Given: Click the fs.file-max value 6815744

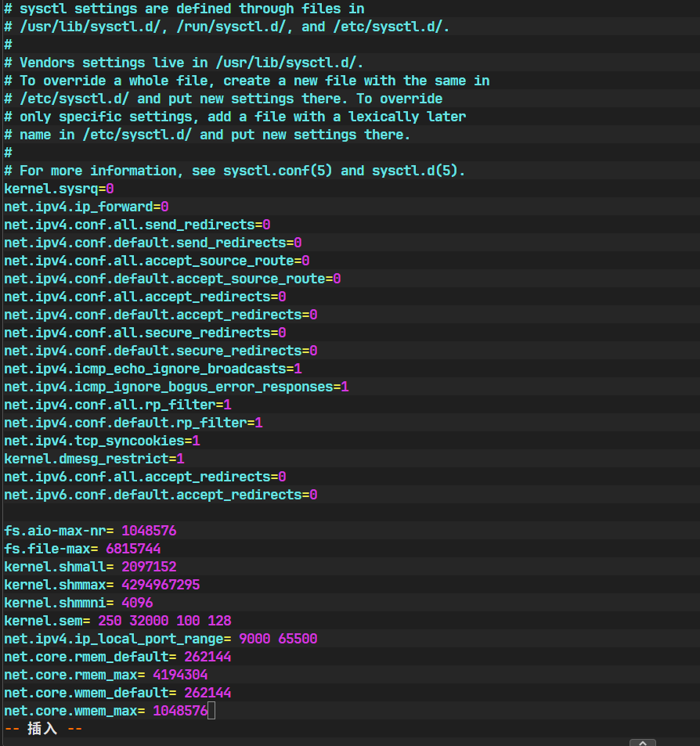Looking at the screenshot, I should point(133,549).
